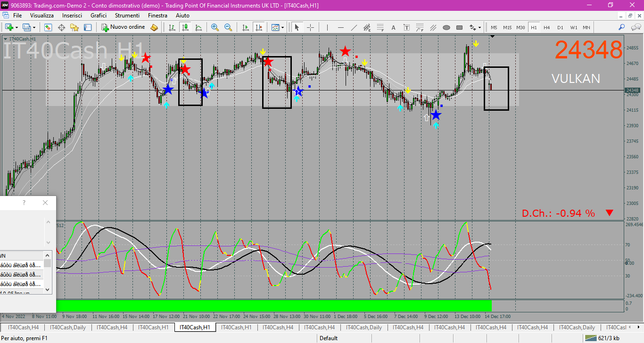Select the rectangle drawing tool
This screenshot has width=644, height=343.
click(x=460, y=27)
